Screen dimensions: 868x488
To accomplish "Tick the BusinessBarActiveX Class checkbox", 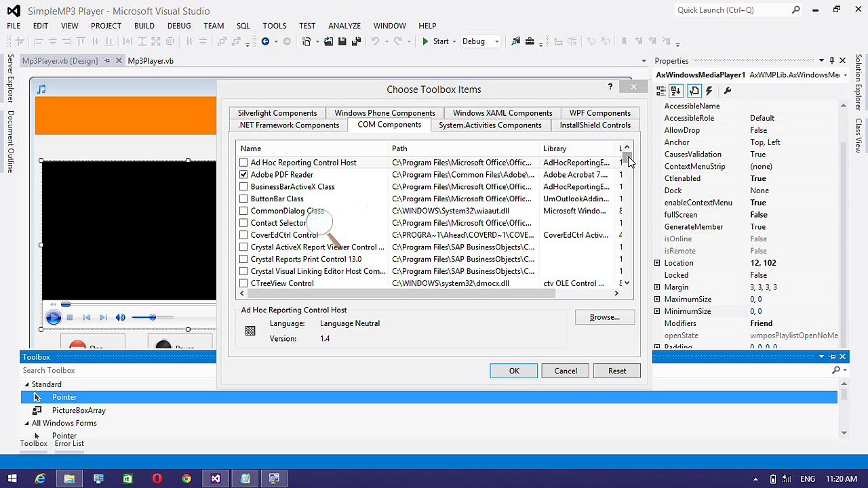I will click(243, 187).
